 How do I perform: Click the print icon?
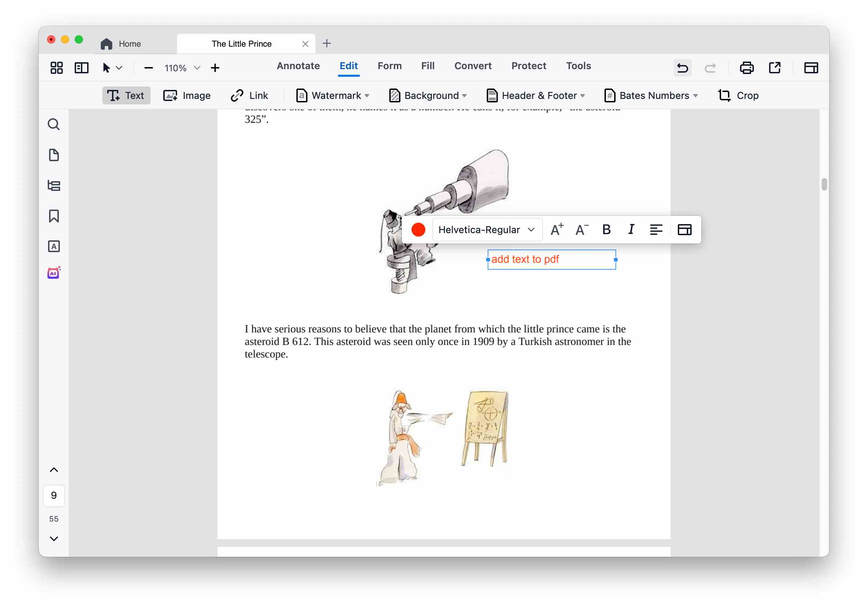click(747, 68)
